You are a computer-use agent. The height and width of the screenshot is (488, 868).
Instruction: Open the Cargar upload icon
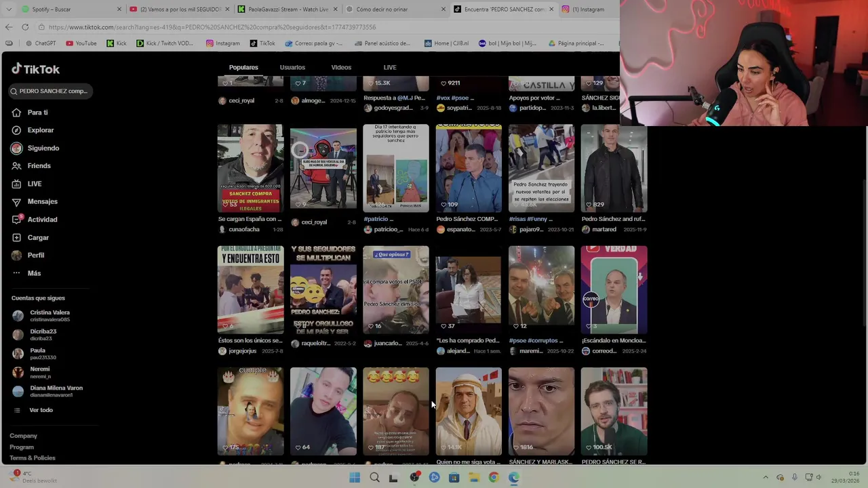16,238
